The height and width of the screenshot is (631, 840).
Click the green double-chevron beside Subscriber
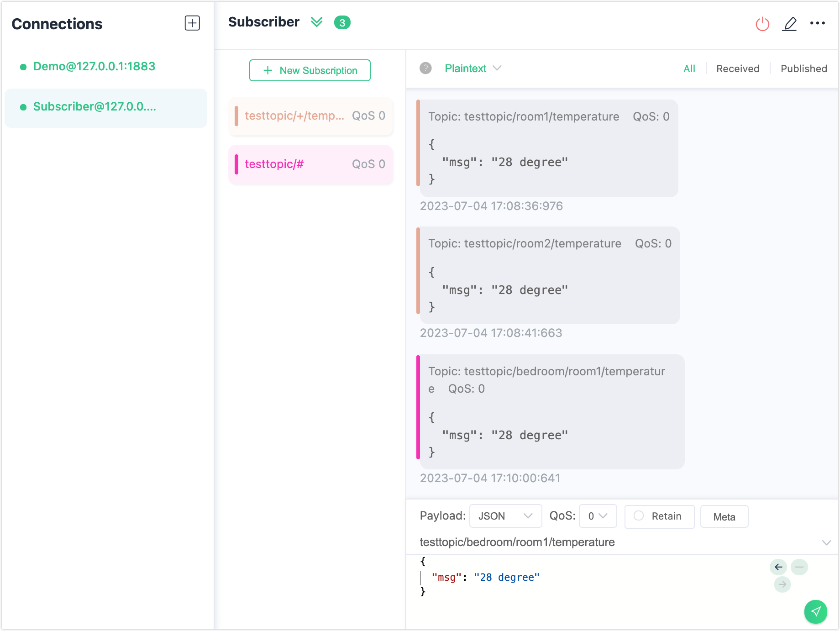(316, 22)
